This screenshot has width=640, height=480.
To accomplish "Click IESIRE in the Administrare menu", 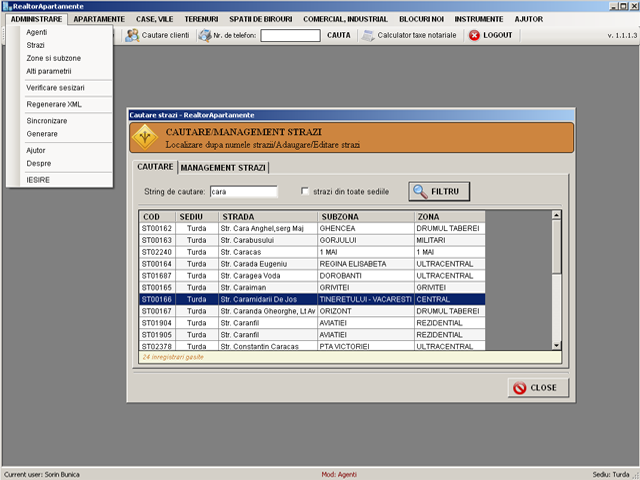I will pyautogui.click(x=38, y=180).
